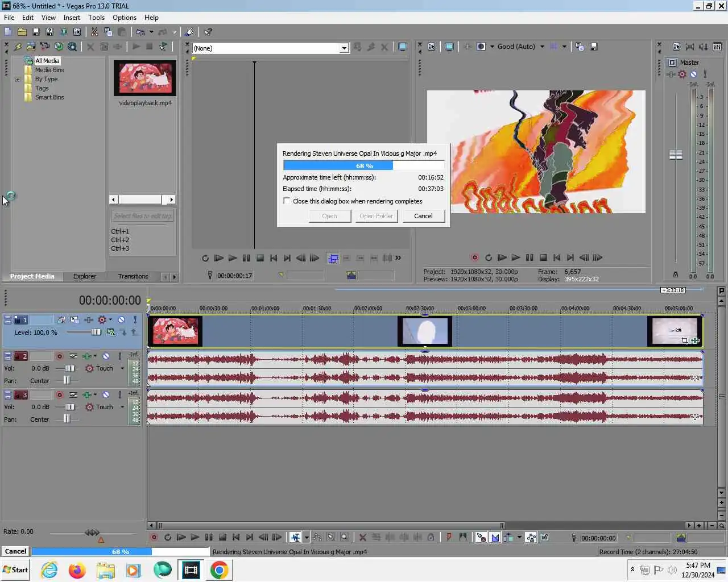Viewport: 728px width, 582px height.
Task: Toggle Mute on audio track 3
Action: coord(106,395)
